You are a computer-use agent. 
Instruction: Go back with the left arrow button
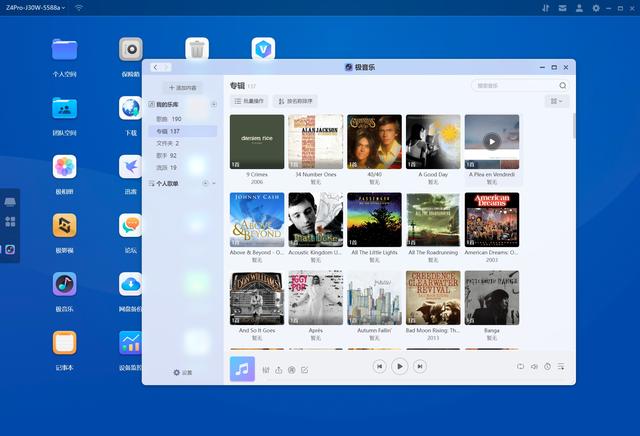[155, 67]
